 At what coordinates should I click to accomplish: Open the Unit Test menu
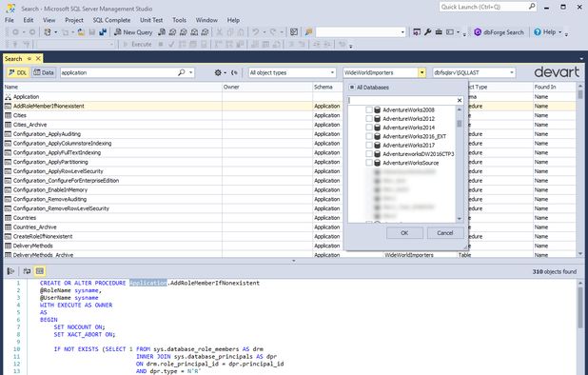(151, 20)
